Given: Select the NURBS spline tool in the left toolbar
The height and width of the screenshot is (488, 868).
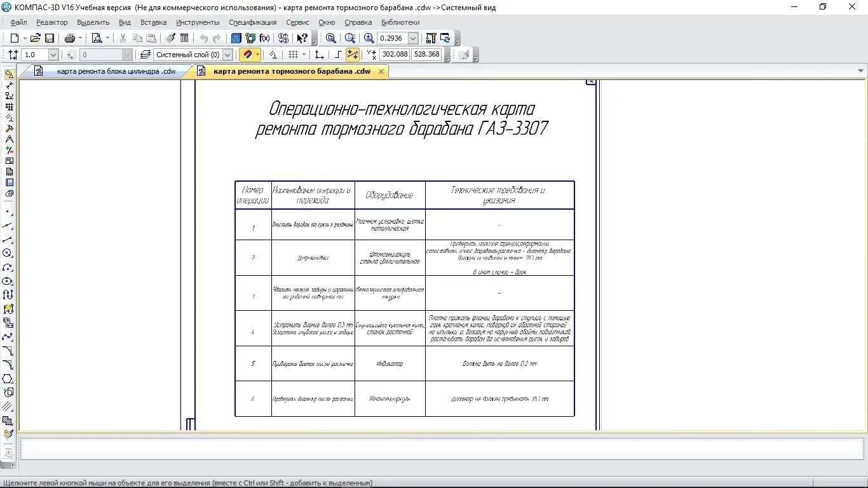Looking at the screenshot, I should click(8, 337).
